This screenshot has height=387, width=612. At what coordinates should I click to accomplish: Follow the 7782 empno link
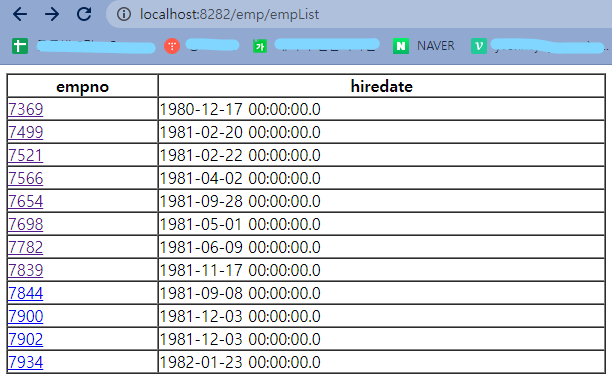[x=25, y=247]
